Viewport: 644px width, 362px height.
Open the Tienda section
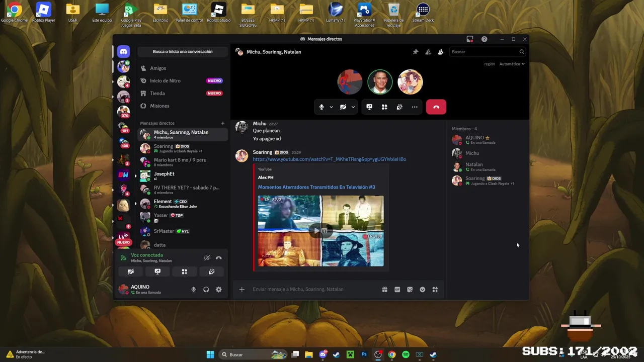pos(183,93)
